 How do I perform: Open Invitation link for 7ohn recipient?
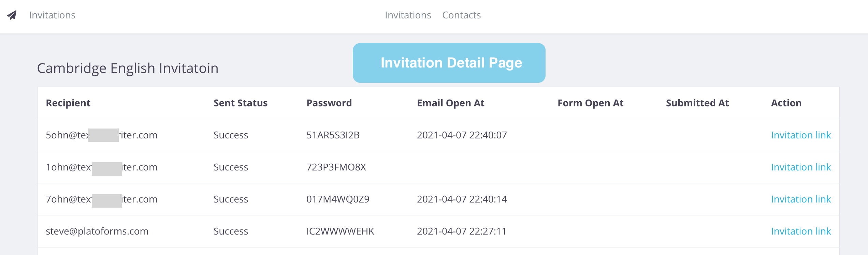[801, 199]
